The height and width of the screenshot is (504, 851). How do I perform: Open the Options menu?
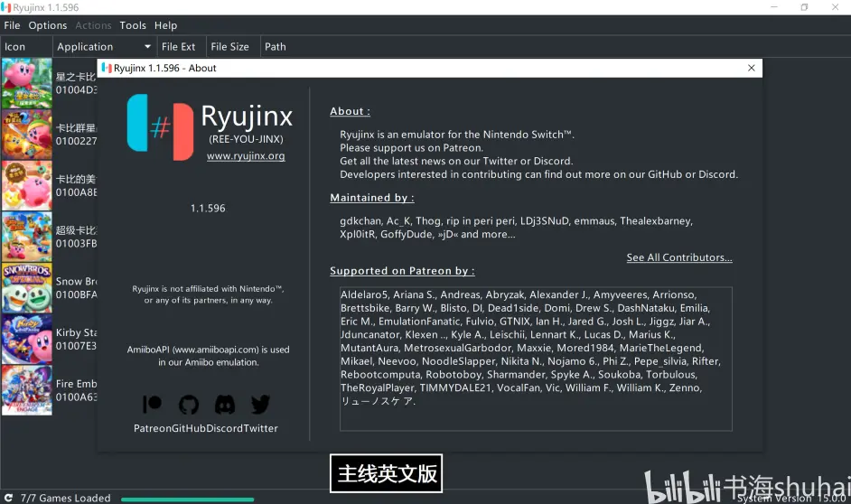pos(48,25)
